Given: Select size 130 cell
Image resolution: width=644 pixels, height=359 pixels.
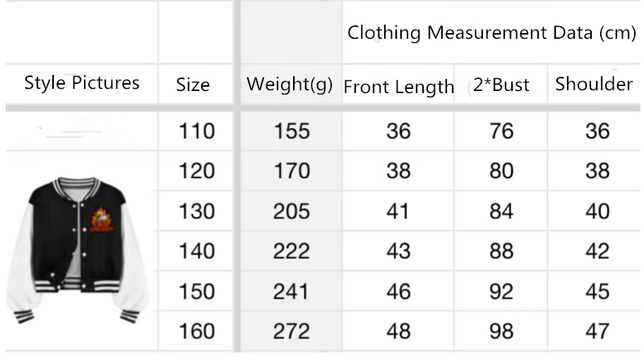Looking at the screenshot, I should pyautogui.click(x=196, y=211).
